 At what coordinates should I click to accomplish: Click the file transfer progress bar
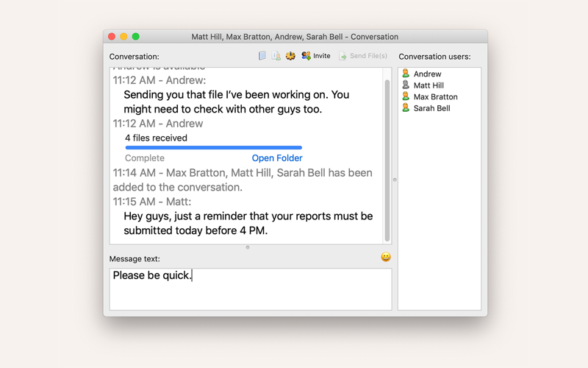214,148
